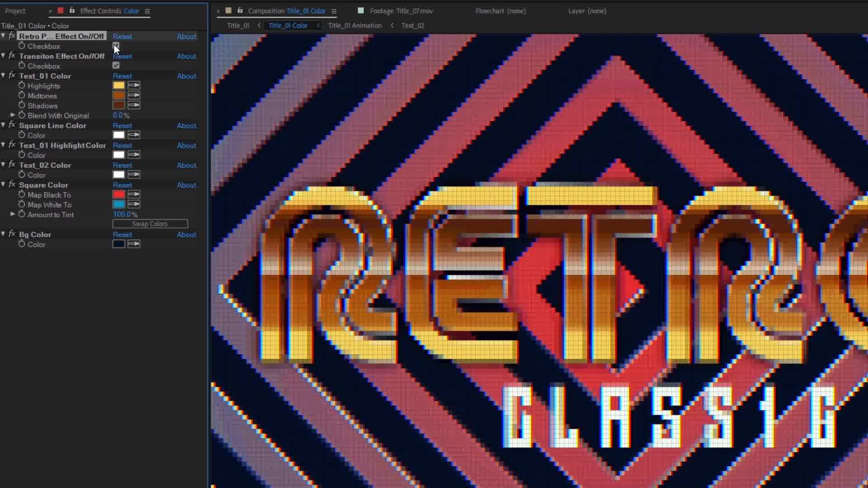The image size is (868, 488).
Task: Expand the Blend With Original property
Action: coord(13,115)
